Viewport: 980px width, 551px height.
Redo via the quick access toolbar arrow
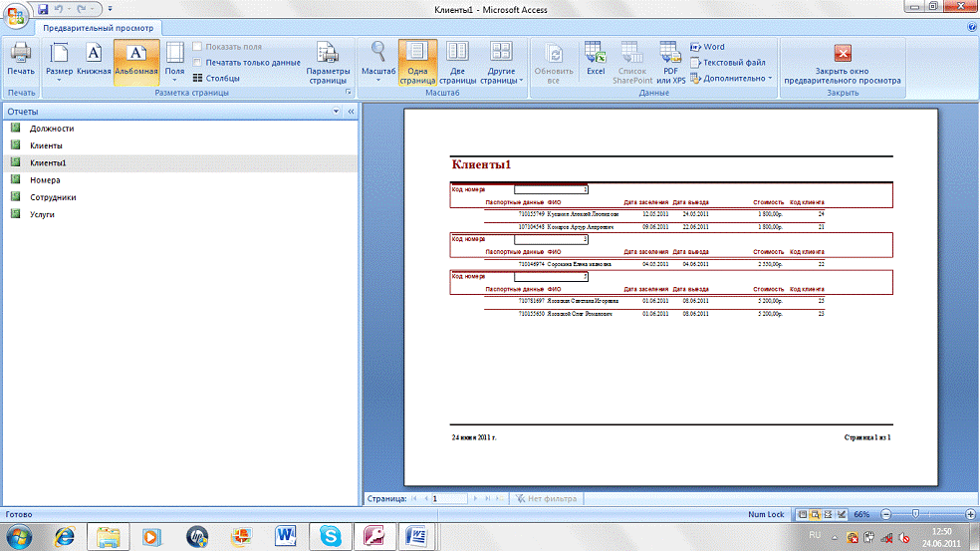[x=82, y=9]
